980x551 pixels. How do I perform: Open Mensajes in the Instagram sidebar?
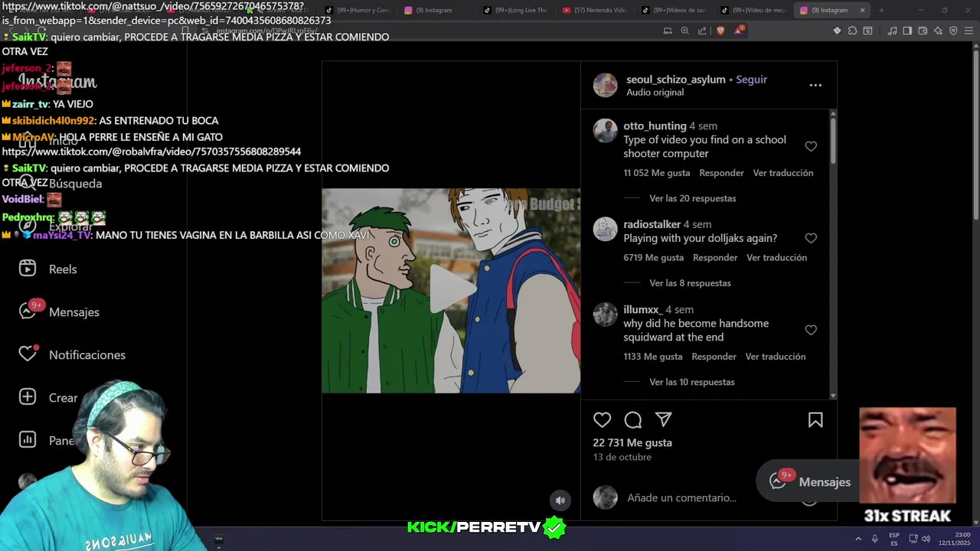pos(74,312)
